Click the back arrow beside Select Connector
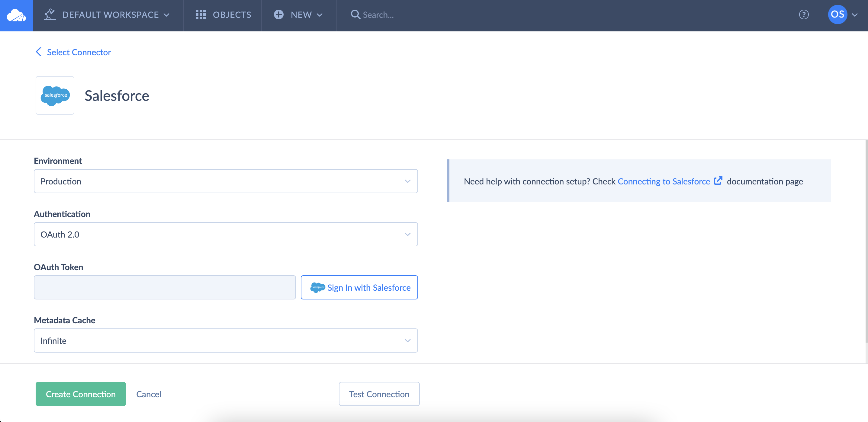 pos(38,52)
